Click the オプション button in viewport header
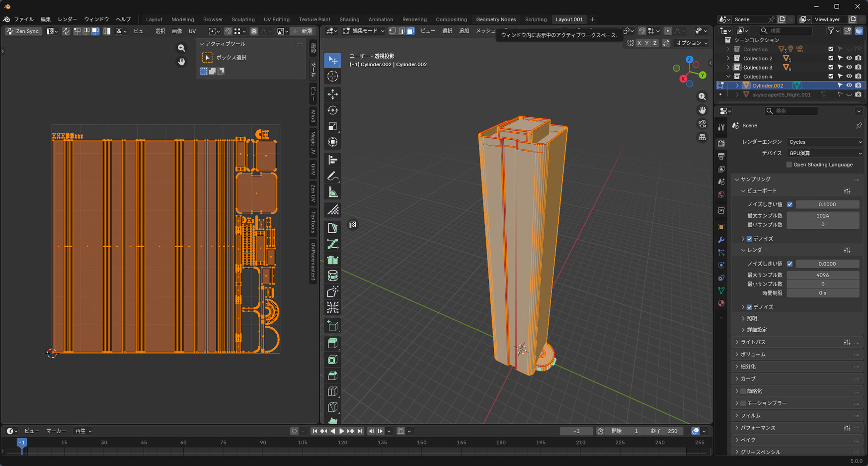Viewport: 868px width, 466px height. (692, 43)
